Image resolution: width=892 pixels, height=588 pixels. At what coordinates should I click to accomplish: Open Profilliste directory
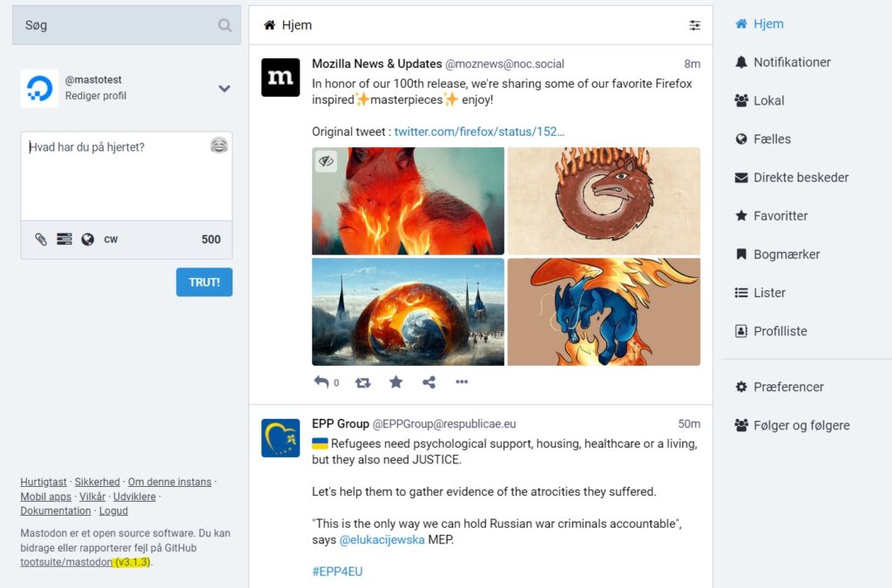click(x=771, y=331)
